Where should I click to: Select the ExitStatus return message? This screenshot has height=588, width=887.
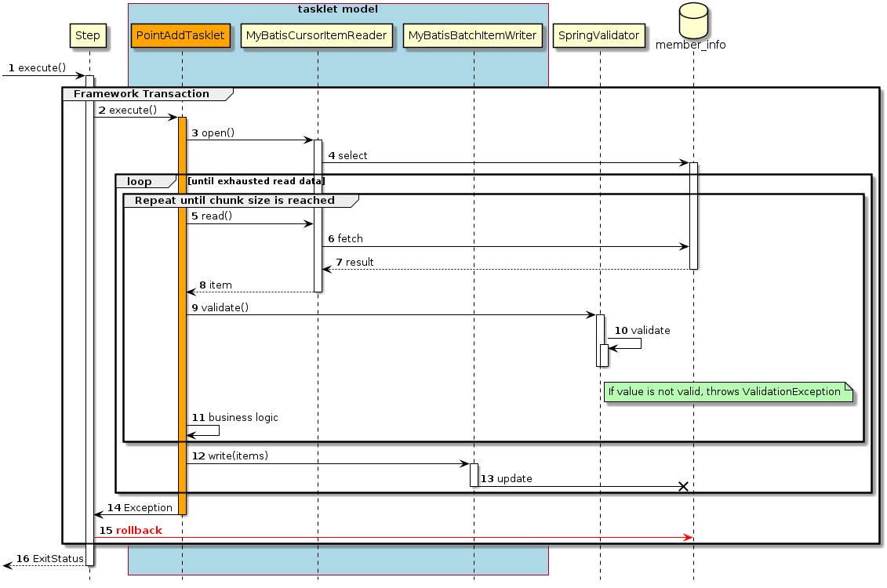pyautogui.click(x=51, y=559)
